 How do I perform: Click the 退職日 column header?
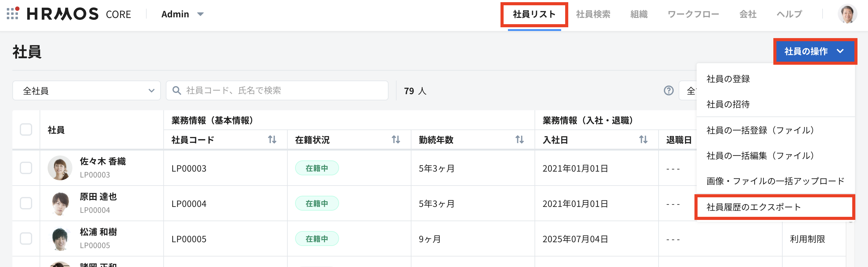tap(679, 140)
